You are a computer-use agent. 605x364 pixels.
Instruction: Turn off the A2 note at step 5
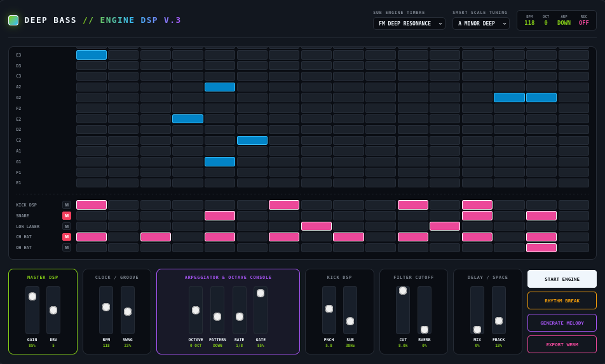(x=220, y=87)
